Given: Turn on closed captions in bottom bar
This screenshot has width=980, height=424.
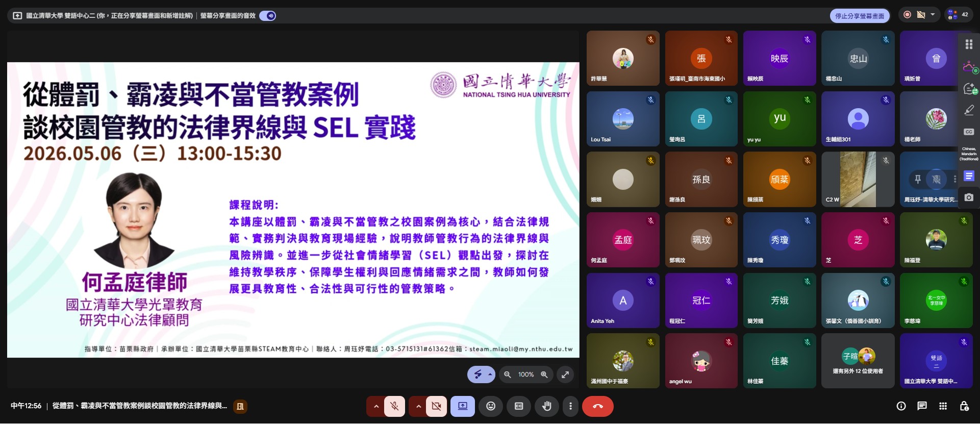Looking at the screenshot, I should coord(519,407).
